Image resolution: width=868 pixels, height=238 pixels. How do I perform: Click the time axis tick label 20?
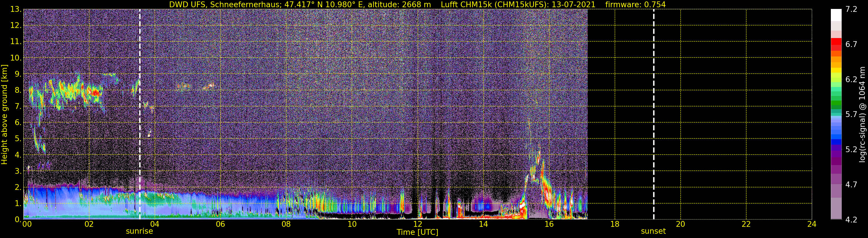pos(680,224)
